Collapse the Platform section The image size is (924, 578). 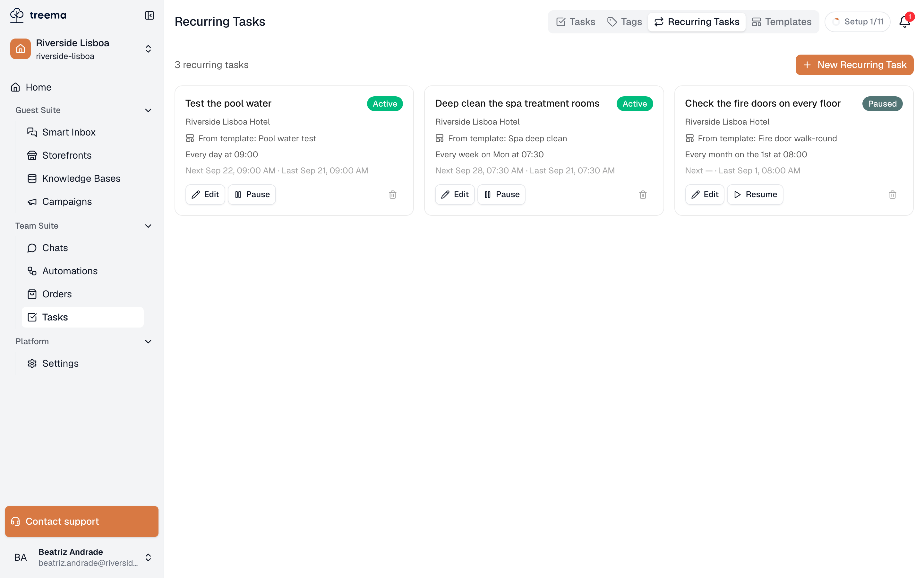click(x=148, y=342)
